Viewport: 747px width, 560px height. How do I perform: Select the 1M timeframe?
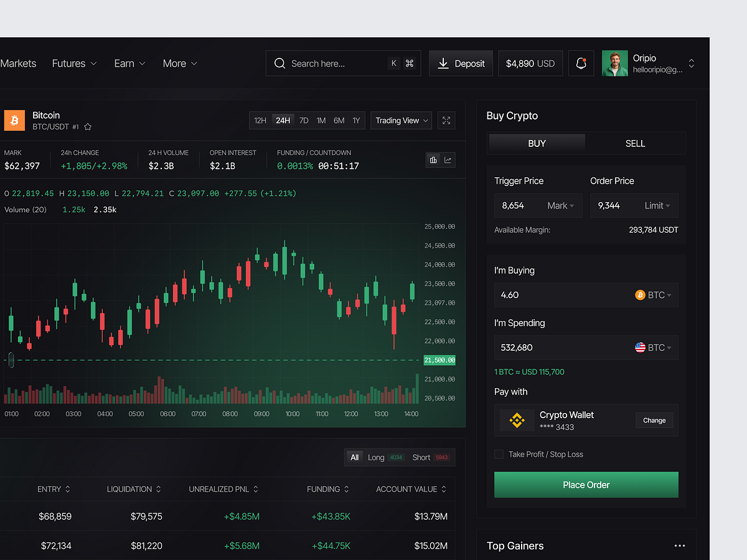click(321, 121)
